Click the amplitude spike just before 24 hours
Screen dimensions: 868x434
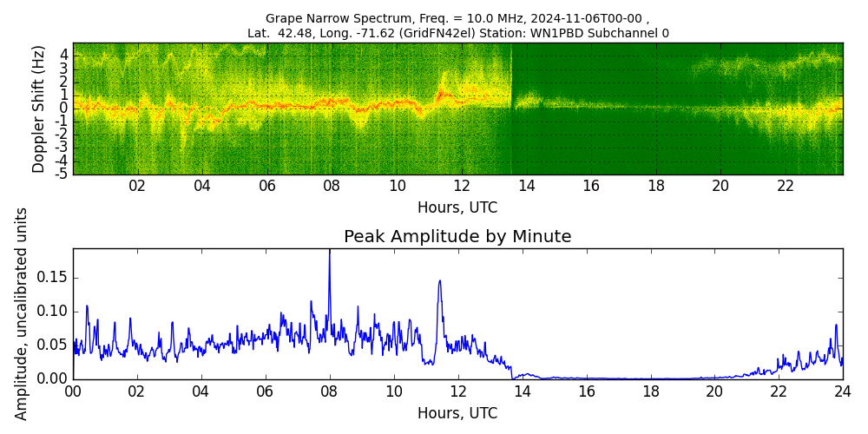point(836,326)
